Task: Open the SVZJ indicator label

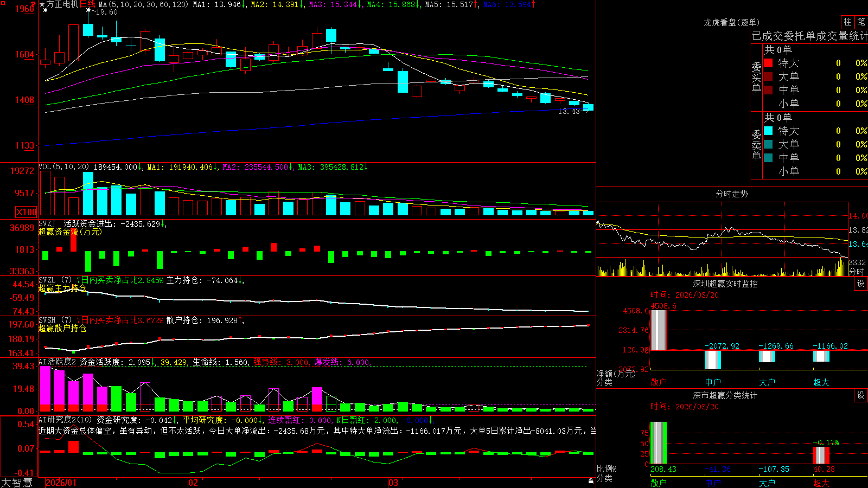Action: [x=47, y=223]
